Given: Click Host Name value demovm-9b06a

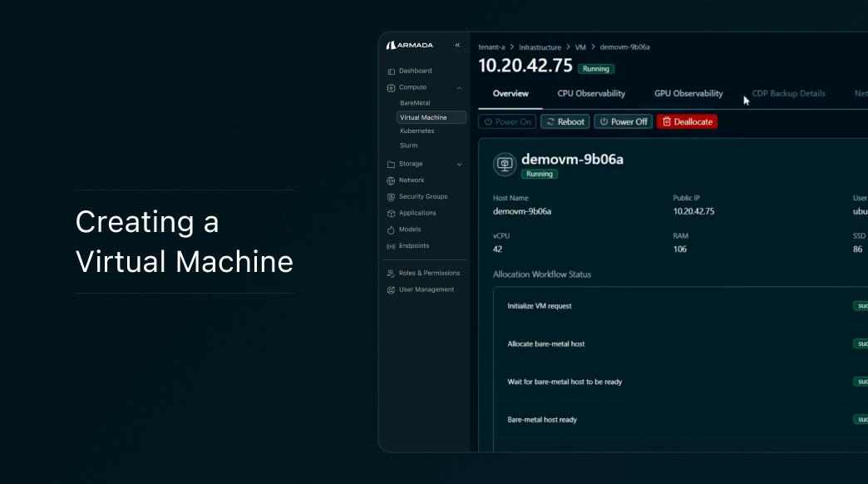Looking at the screenshot, I should point(522,211).
